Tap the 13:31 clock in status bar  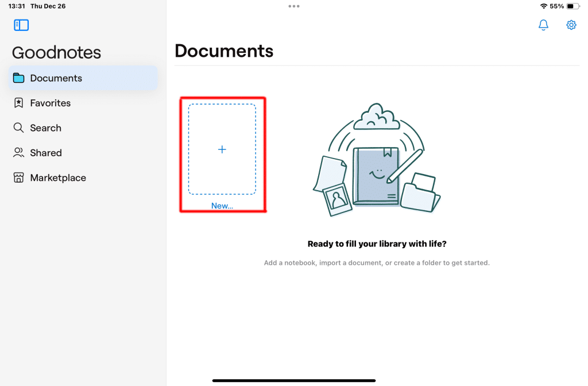pos(17,6)
